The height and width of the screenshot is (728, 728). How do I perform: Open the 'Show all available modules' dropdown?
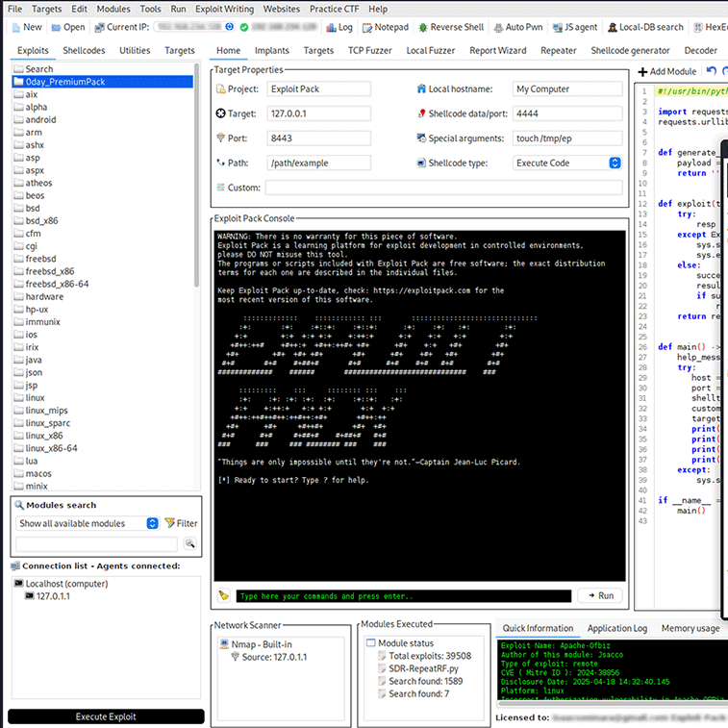88,523
